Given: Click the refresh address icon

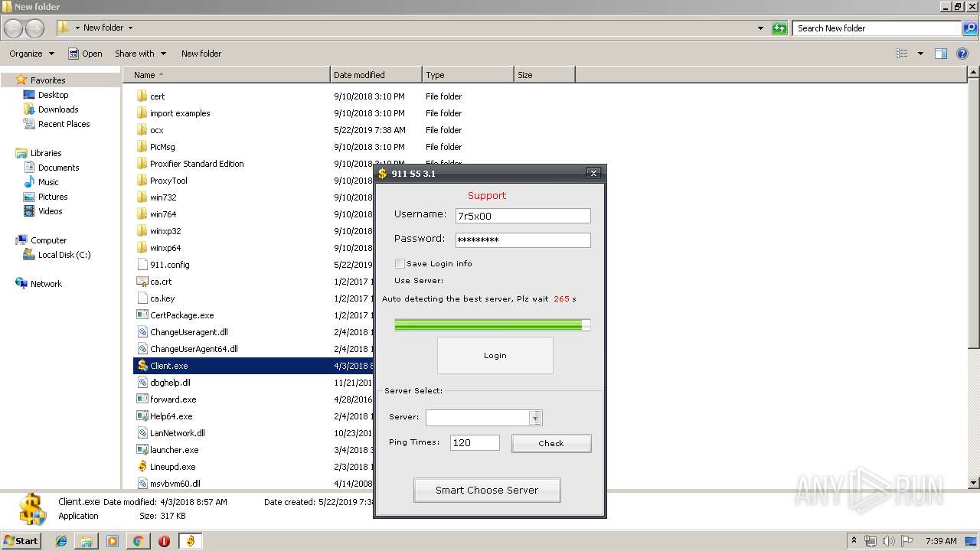Looking at the screenshot, I should pyautogui.click(x=779, y=28).
